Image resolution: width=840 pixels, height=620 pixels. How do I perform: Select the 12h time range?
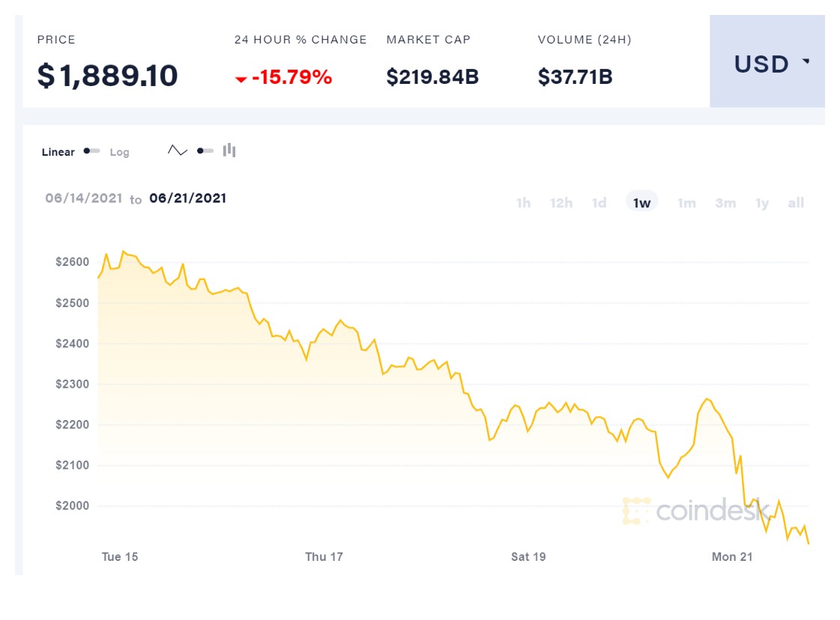(560, 203)
